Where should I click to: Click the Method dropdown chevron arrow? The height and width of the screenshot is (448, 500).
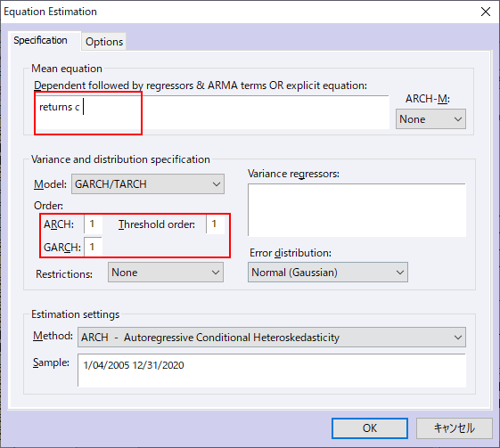tap(458, 338)
